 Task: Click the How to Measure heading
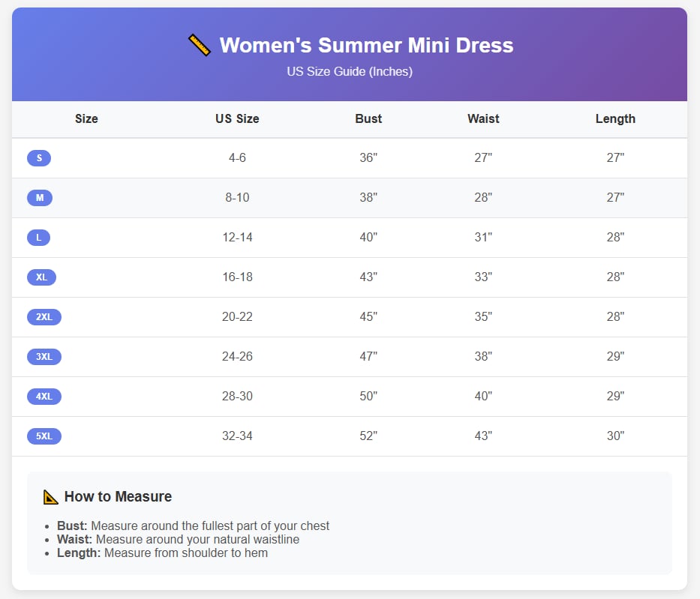click(118, 496)
